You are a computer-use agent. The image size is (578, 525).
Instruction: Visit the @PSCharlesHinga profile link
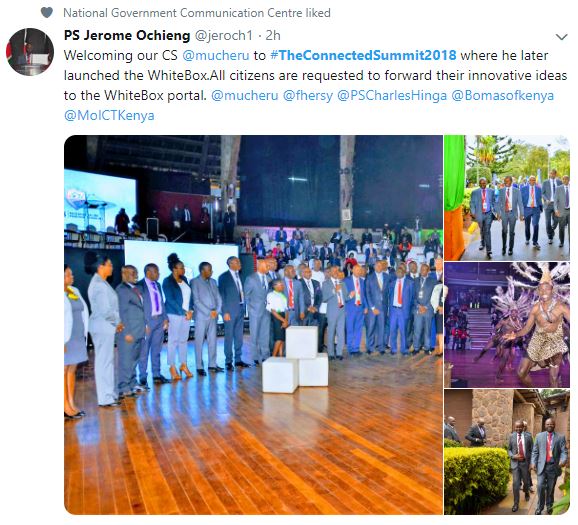391,95
